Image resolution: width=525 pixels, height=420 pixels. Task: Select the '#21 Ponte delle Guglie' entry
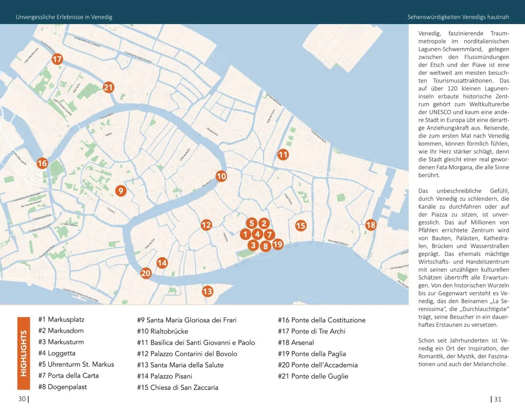click(x=313, y=376)
